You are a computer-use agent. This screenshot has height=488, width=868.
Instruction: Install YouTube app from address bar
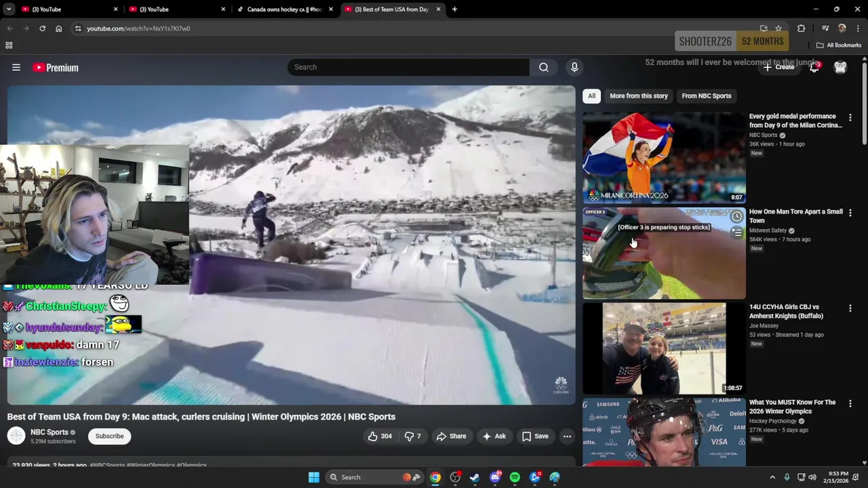[764, 28]
